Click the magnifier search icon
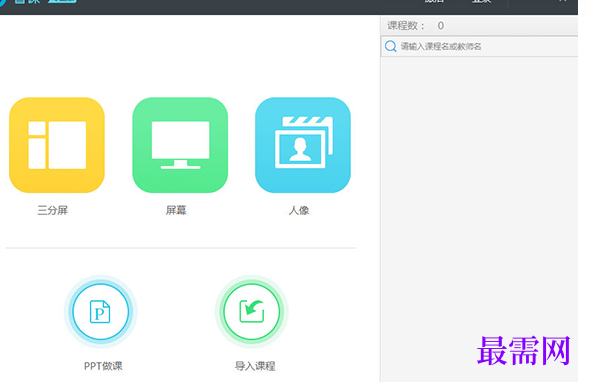The image size is (589, 382). [391, 46]
